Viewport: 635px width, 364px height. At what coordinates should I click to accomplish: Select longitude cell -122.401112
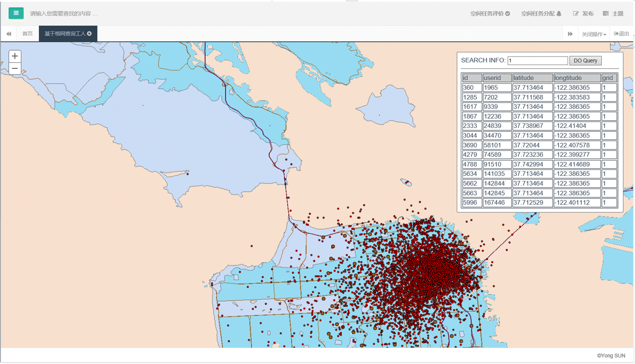[577, 203]
